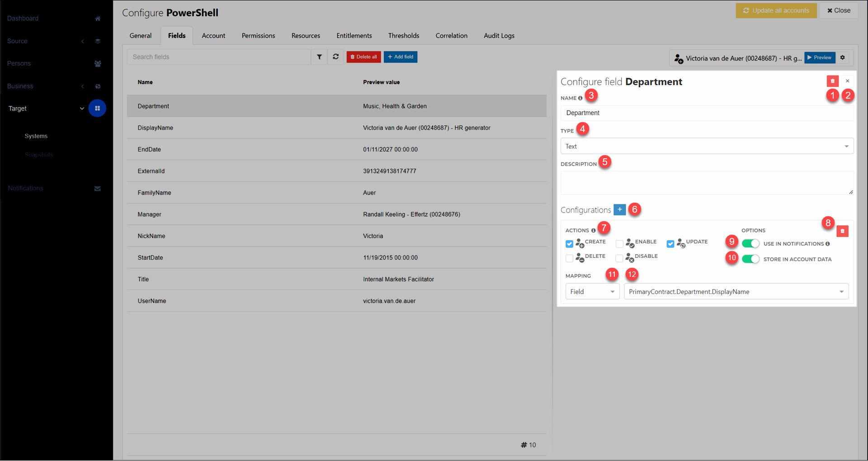
Task: Click the Dashboard home icon
Action: point(98,19)
